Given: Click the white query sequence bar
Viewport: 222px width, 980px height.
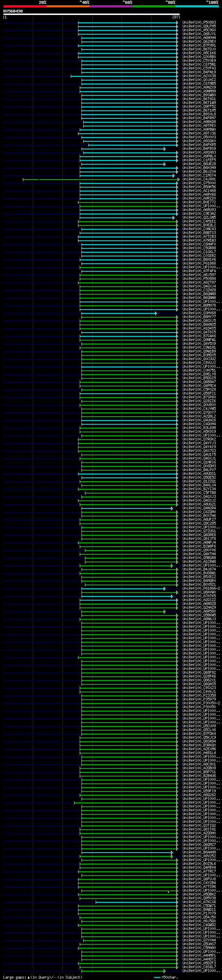Looking at the screenshot, I should [92, 14].
